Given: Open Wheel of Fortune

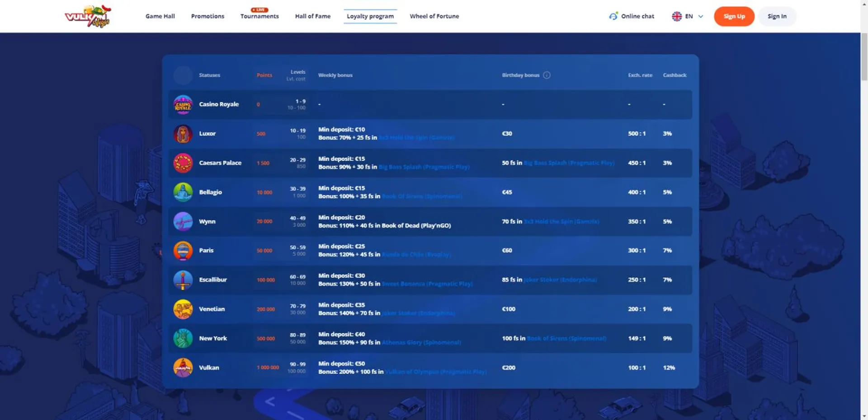Looking at the screenshot, I should click(434, 16).
